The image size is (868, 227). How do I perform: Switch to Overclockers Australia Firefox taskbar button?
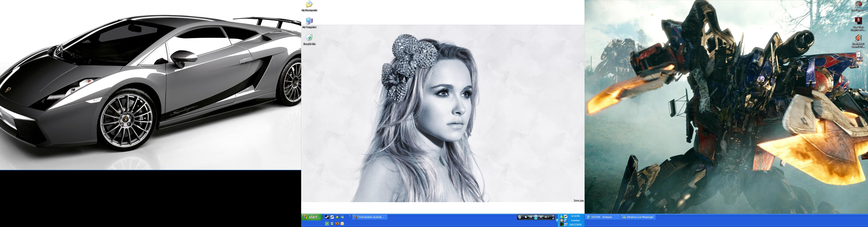pyautogui.click(x=370, y=217)
